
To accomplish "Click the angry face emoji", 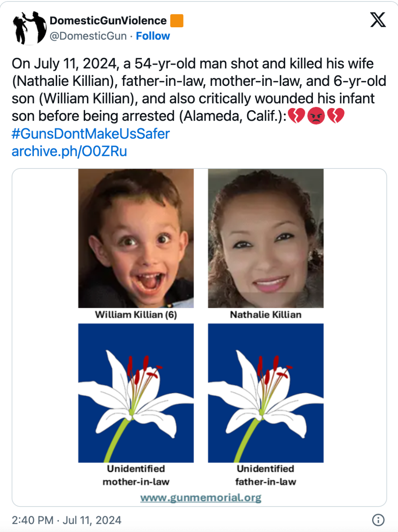I will click(x=316, y=116).
